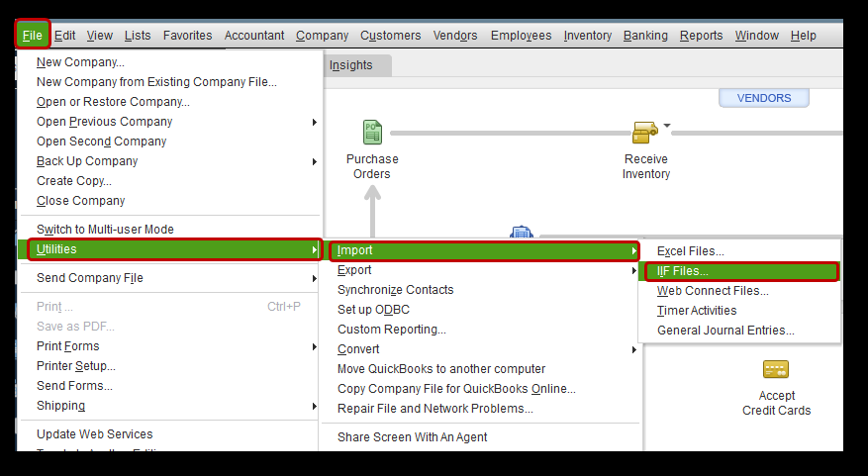
Task: Expand the Utilities submenu
Action: (170, 249)
